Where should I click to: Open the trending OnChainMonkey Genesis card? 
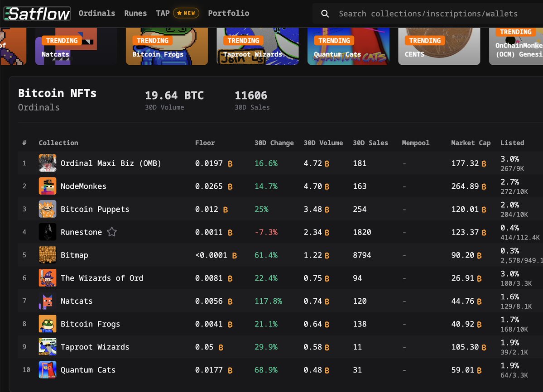coord(516,46)
